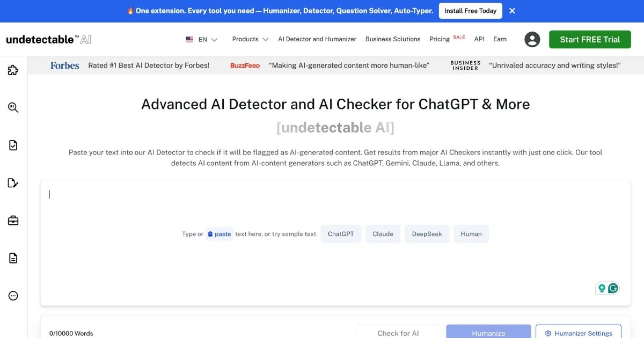This screenshot has width=644, height=338.
Task: Open the browser extension tool from the sidebar
Action: tap(12, 70)
